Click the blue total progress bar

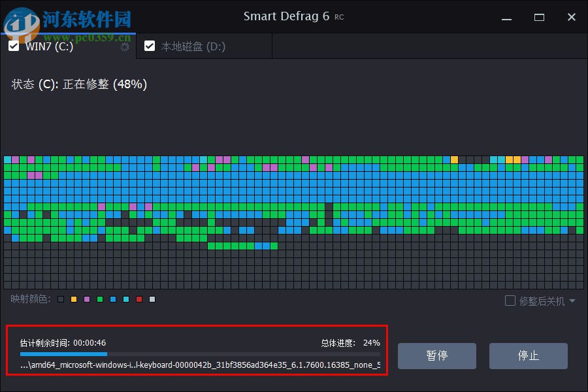click(65, 353)
